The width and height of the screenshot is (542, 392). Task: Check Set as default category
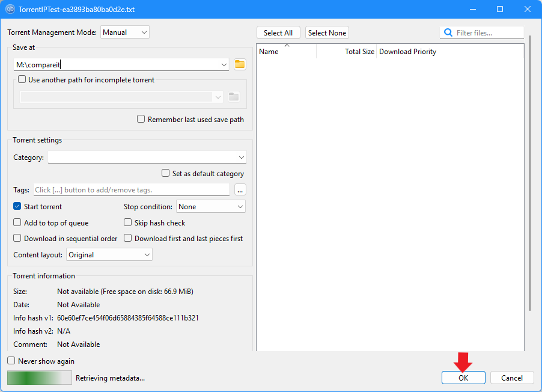pos(165,173)
